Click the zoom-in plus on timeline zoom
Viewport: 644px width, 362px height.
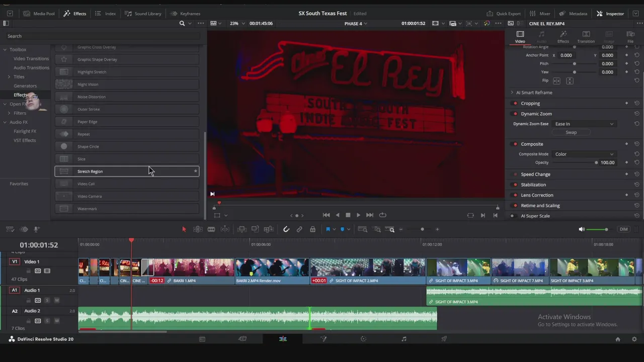click(437, 229)
